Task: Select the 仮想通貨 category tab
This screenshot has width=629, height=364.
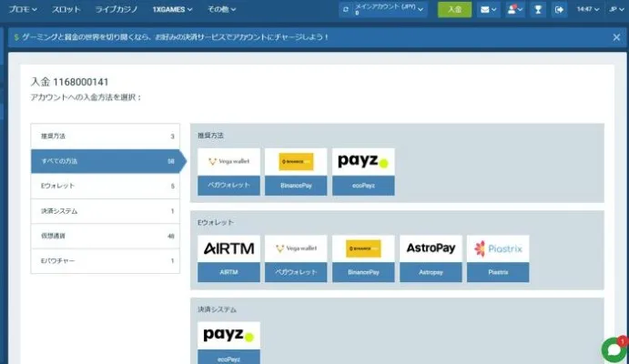Action: click(x=105, y=236)
